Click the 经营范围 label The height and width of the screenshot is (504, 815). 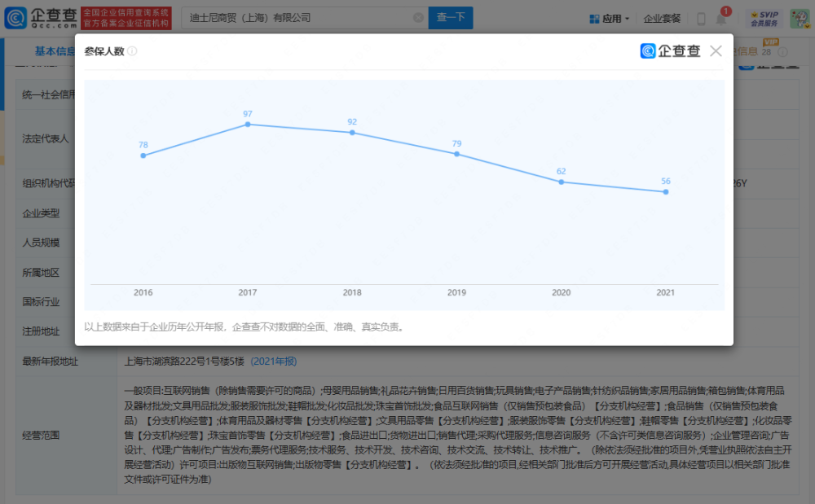point(41,435)
